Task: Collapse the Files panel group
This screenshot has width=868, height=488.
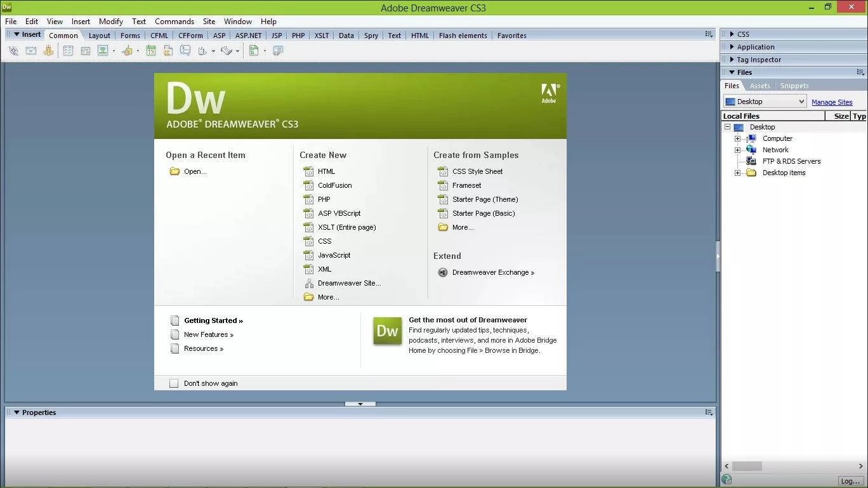Action: pyautogui.click(x=732, y=72)
